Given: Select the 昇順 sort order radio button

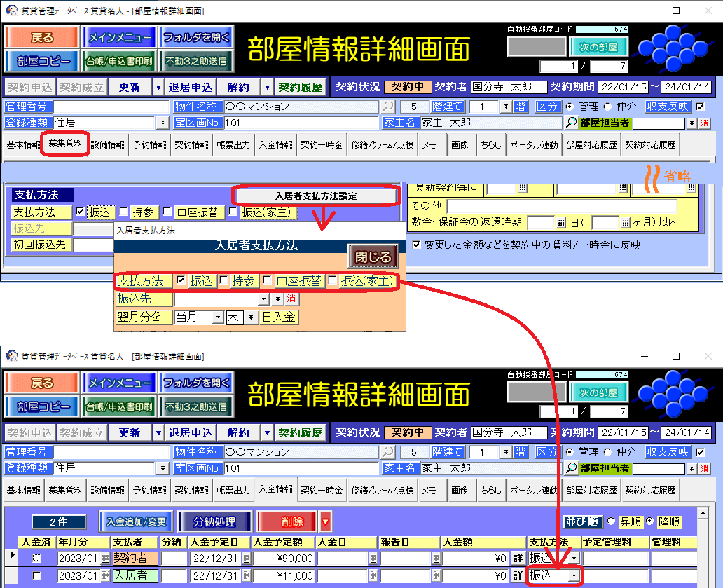Looking at the screenshot, I should tap(611, 521).
